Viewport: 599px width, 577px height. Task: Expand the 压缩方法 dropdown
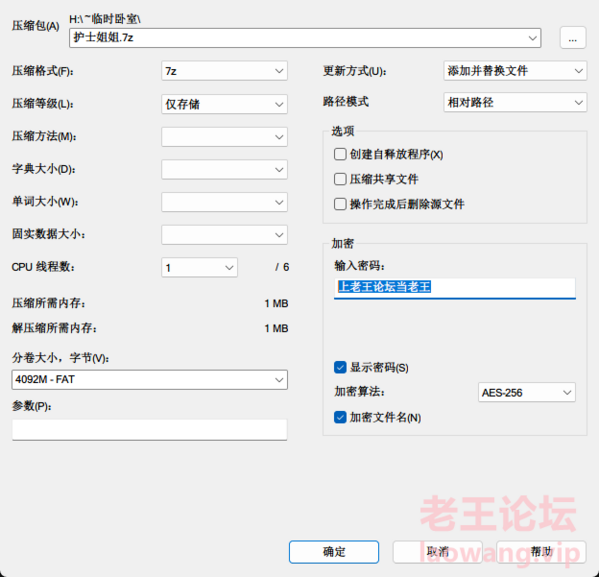[224, 137]
